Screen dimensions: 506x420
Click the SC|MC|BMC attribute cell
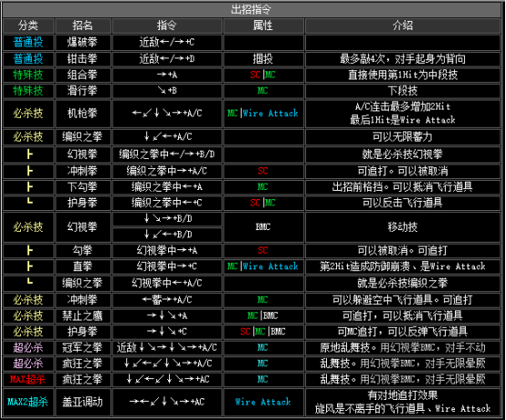pyautogui.click(x=263, y=331)
